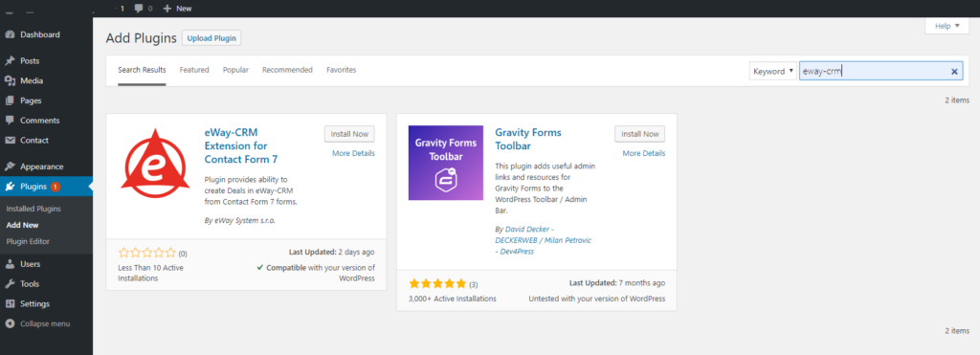Open Media library icon
Viewport: 980px width, 355px height.
[10, 80]
